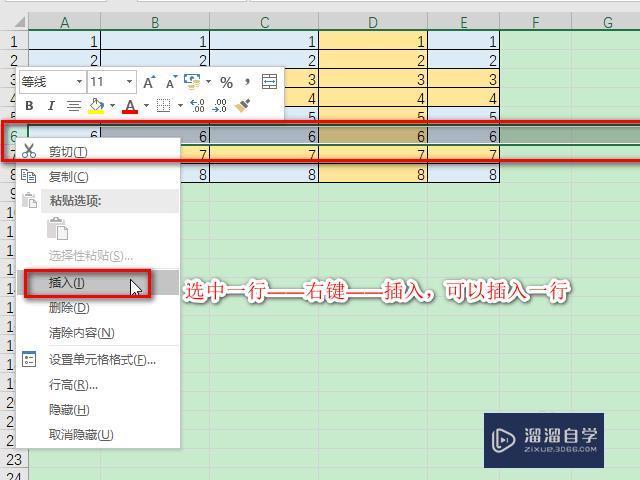The width and height of the screenshot is (640, 480).
Task: Select row 1 header
Action: [x=14, y=41]
